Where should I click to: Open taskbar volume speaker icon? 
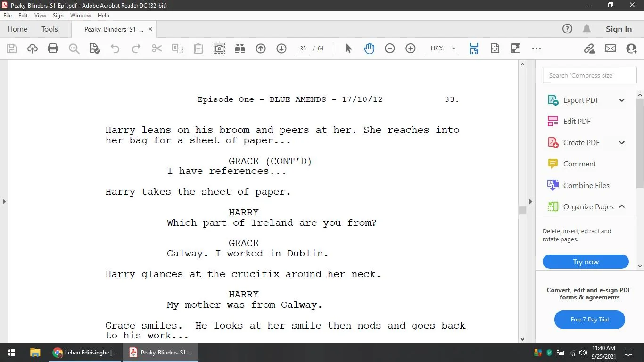click(x=583, y=353)
